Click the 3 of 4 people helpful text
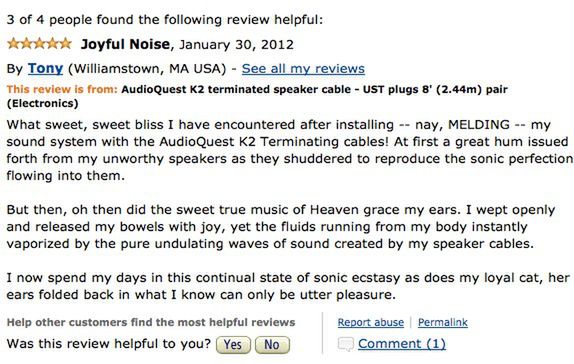 165,19
